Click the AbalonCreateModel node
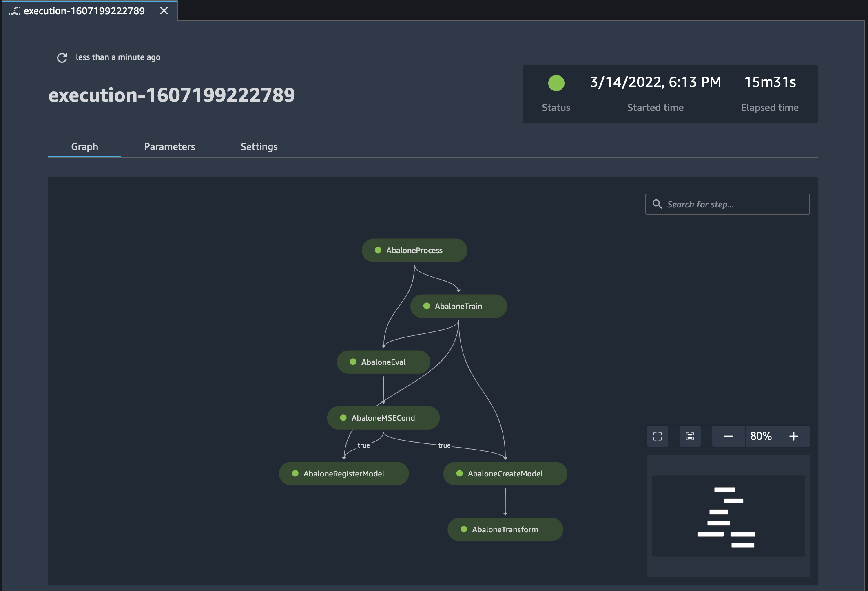 tap(505, 473)
